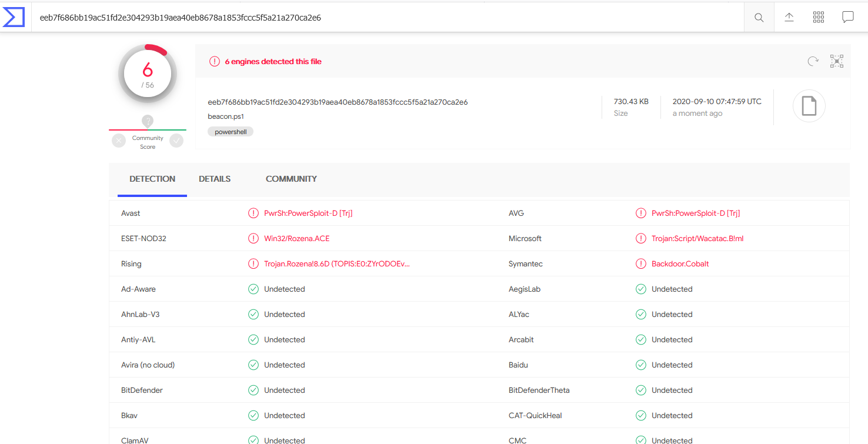Click Trojan.Rozena!8.6D result text
This screenshot has width=868, height=444.
pos(337,264)
